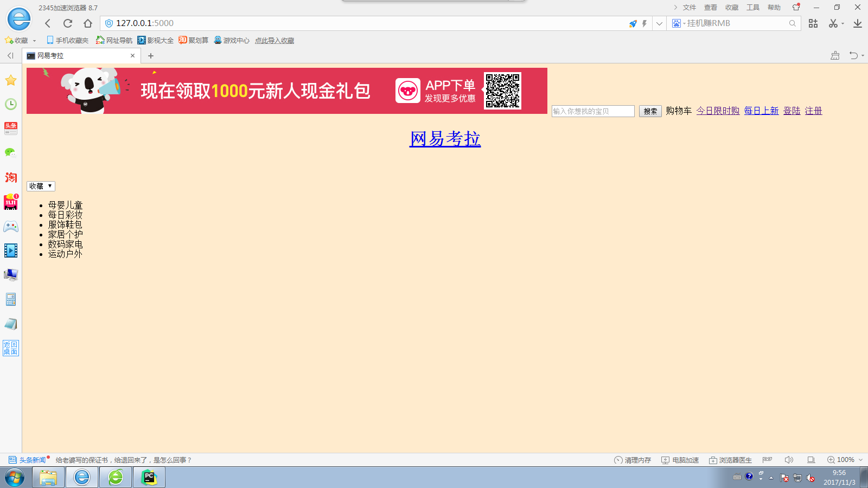Open PyCharm from the taskbar
This screenshot has height=488, width=868.
[x=149, y=477]
